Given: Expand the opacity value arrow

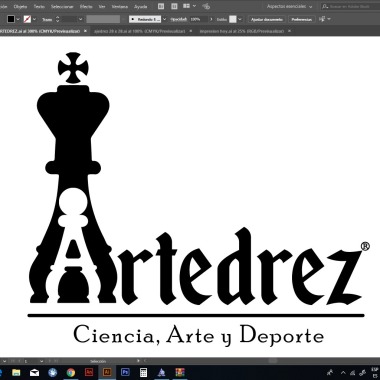Looking at the screenshot, I should [x=211, y=19].
